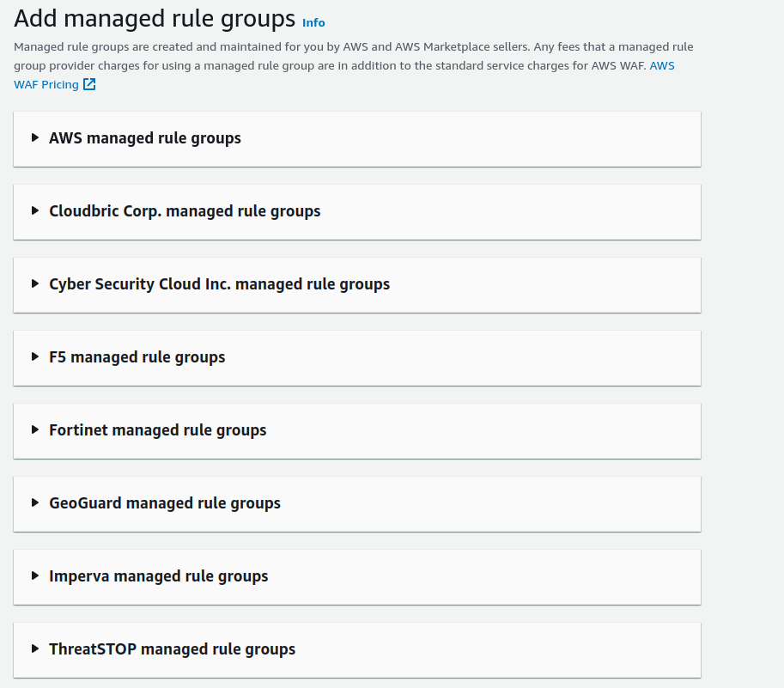Click the 'Imperva managed rule groups' heading text
784x688 pixels.
pos(159,576)
